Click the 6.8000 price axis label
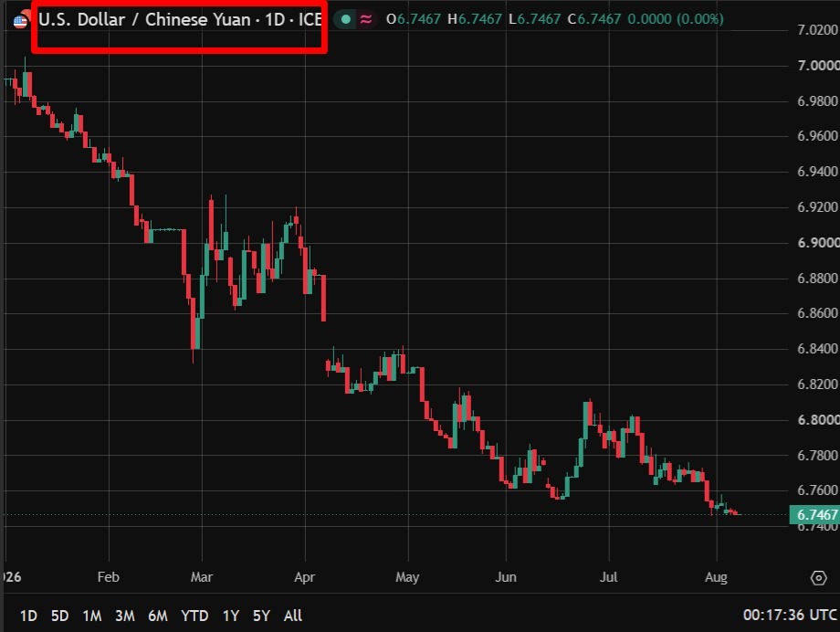Viewport: 840px width, 632px height. coord(818,420)
